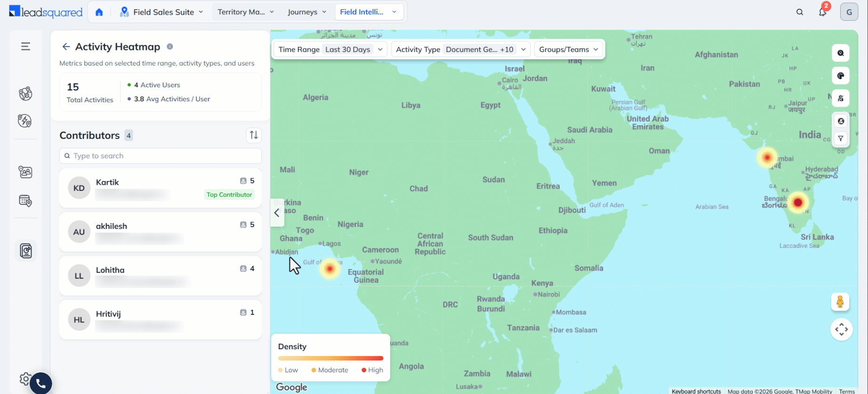Screen dimensions: 868x394
Task: Sort the contributors list
Action: click(x=254, y=135)
